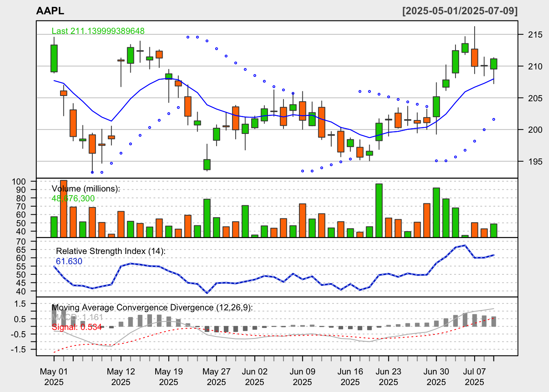Click the -0.5 label on the MACD axis
Image resolution: width=549 pixels, height=392 pixels.
coord(18,334)
